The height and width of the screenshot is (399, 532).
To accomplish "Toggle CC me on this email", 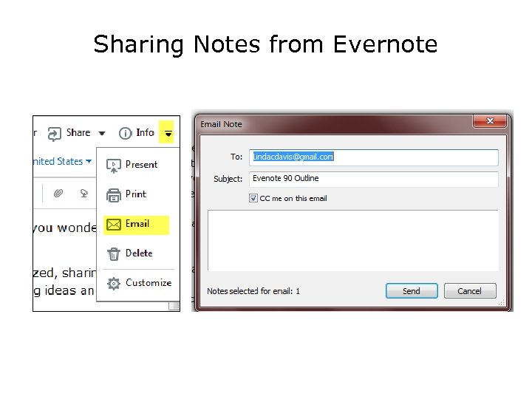I will pos(253,198).
